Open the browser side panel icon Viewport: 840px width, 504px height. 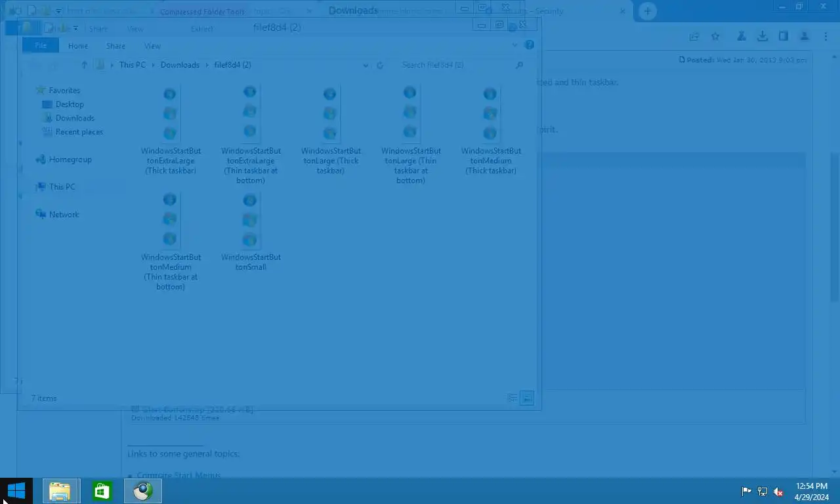tap(783, 36)
